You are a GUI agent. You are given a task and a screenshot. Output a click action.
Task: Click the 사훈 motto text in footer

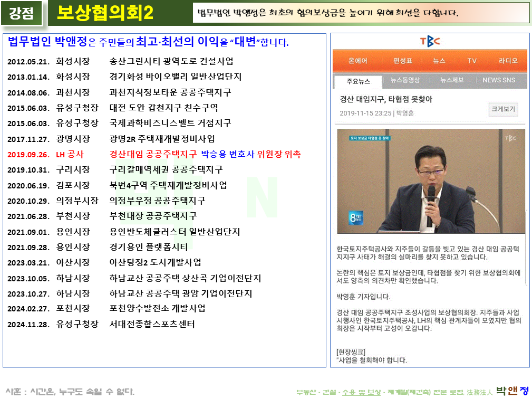(x=70, y=392)
